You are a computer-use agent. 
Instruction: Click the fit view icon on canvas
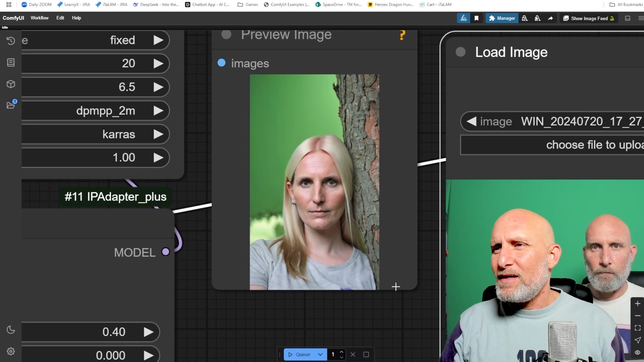pyautogui.click(x=638, y=328)
